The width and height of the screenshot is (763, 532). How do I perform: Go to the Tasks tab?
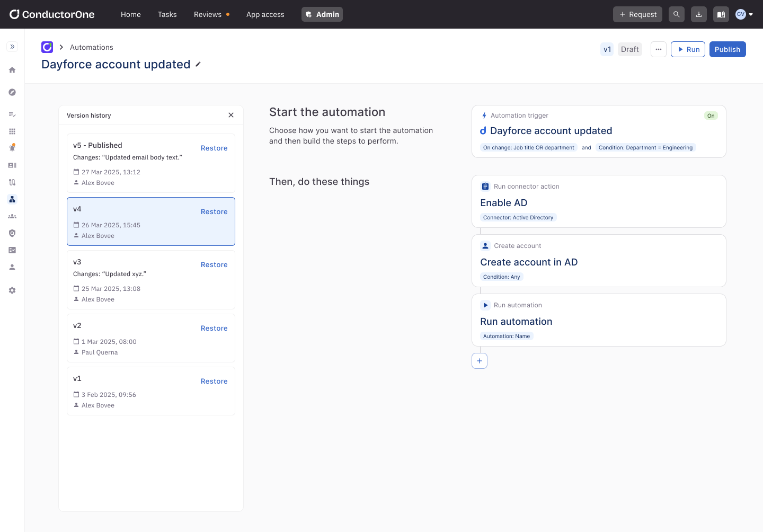click(167, 14)
